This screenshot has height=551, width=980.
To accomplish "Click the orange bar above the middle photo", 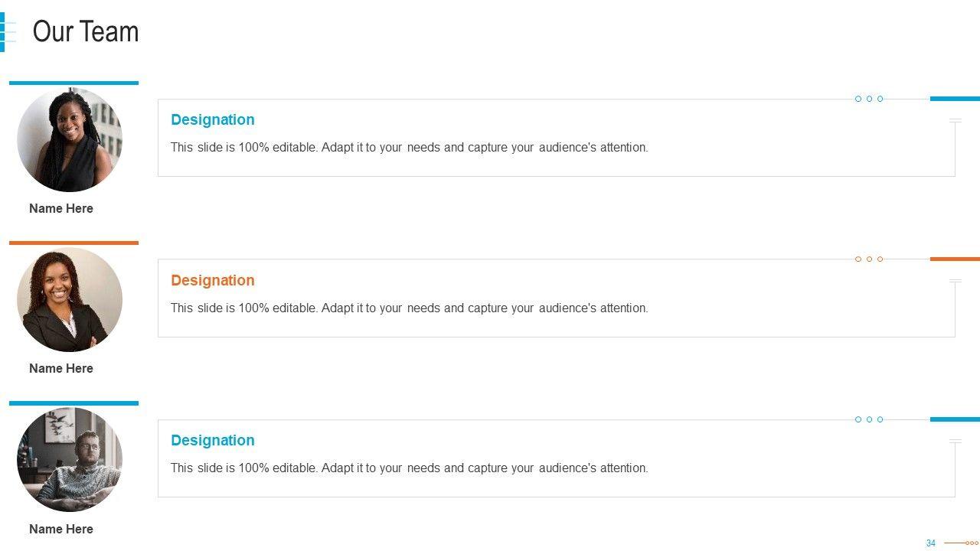I will pos(73,243).
